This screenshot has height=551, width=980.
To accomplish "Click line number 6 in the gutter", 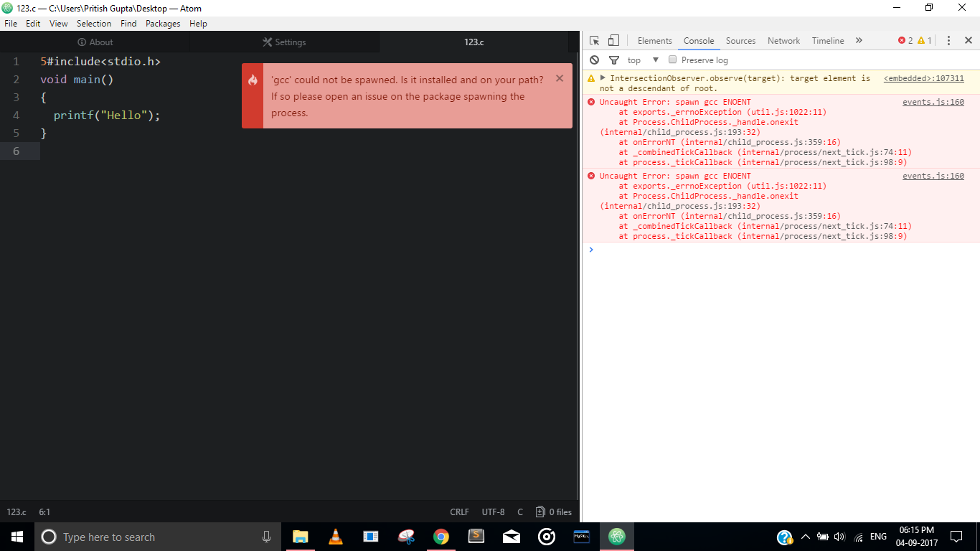I will pyautogui.click(x=16, y=151).
